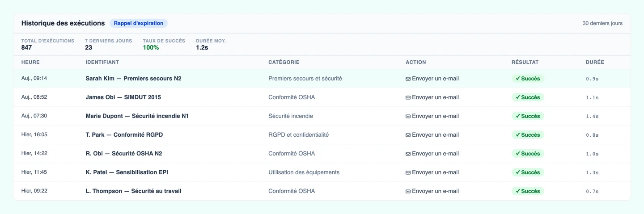Click Conformité OSHA in R. Obi row
The width and height of the screenshot is (644, 214).
292,154
